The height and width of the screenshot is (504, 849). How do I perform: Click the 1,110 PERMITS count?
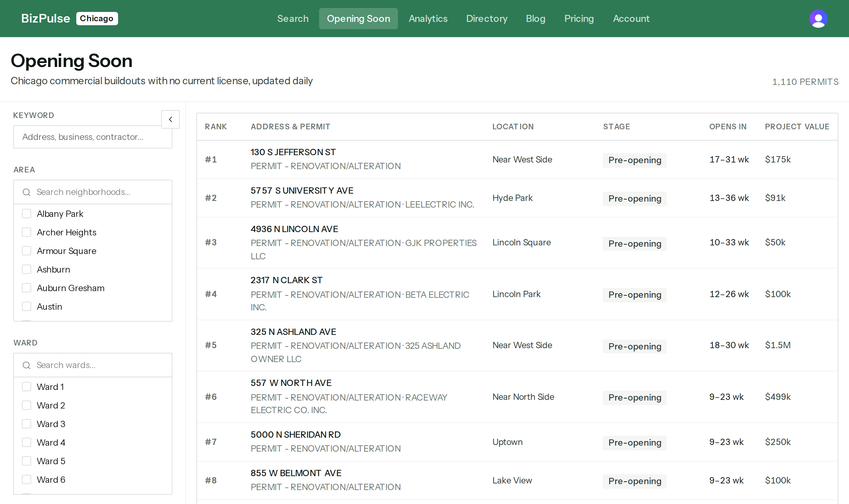[x=805, y=82]
